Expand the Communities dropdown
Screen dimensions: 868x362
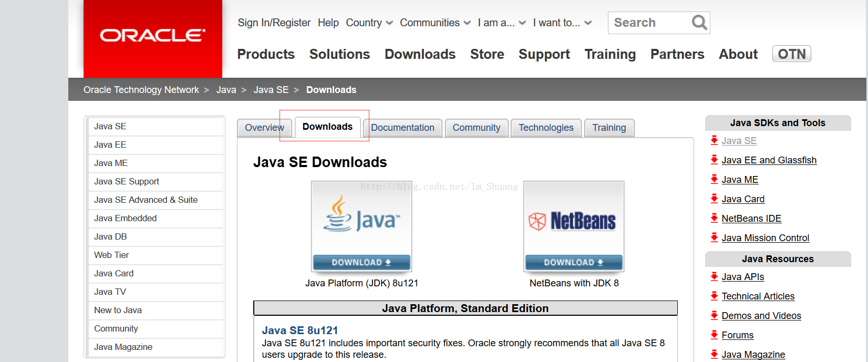435,23
